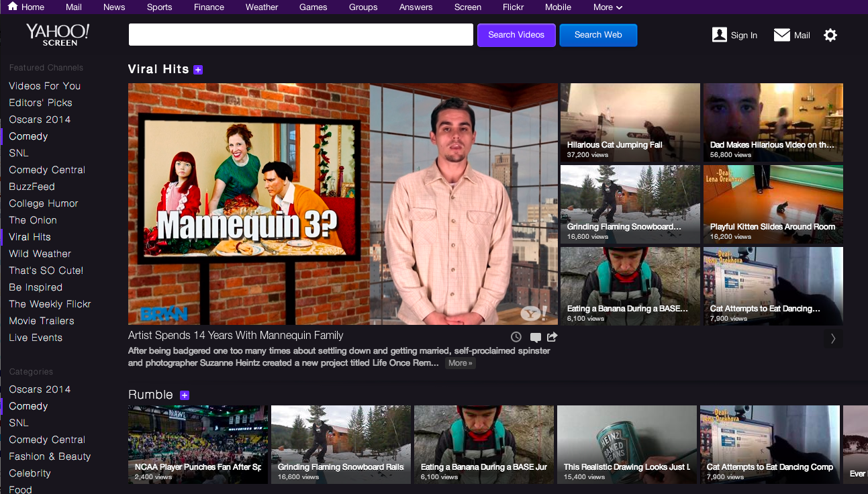Open the Mail link in the header
The image size is (868, 494).
click(x=802, y=36)
